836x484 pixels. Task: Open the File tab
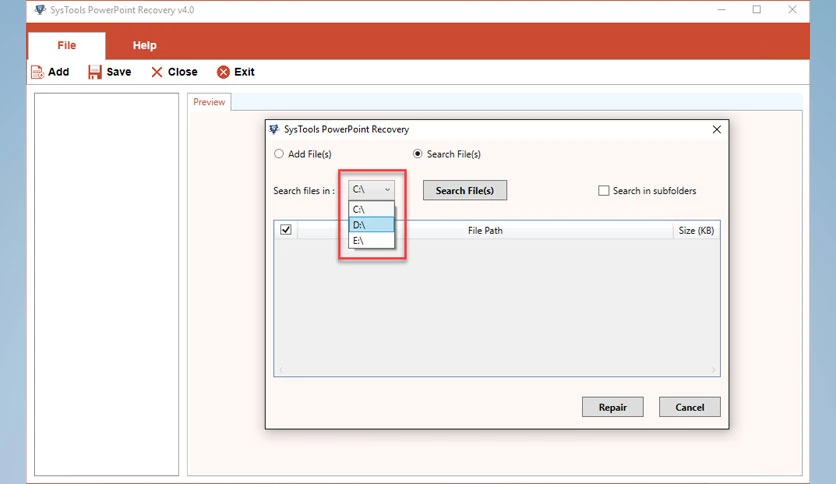click(x=67, y=45)
